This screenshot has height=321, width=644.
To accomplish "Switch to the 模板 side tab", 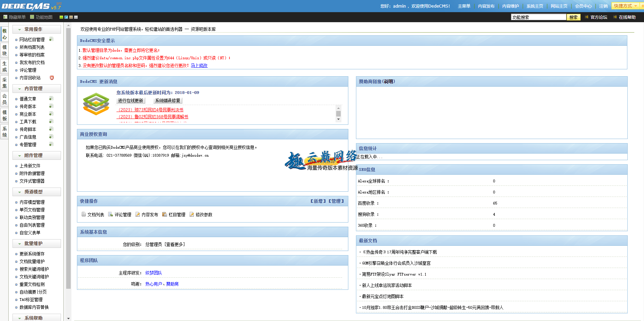I will point(5,115).
